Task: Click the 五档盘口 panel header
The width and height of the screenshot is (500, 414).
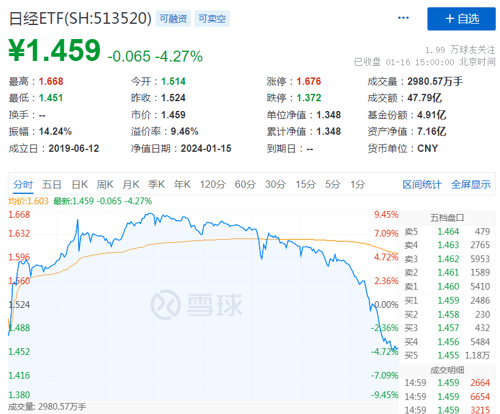Action: tap(447, 218)
